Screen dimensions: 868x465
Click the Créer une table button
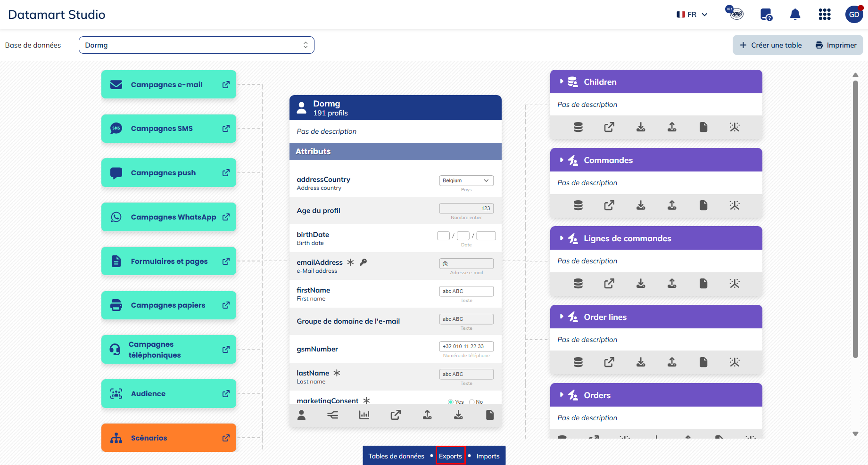pos(771,45)
